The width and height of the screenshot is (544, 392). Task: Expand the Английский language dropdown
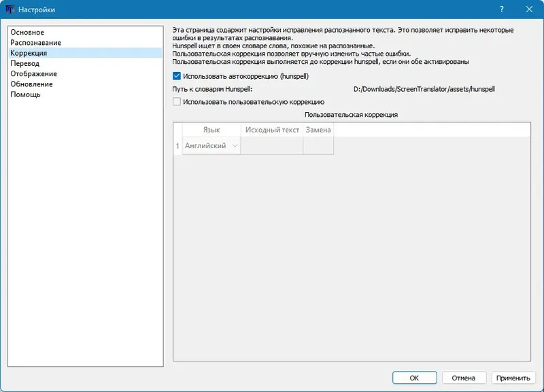click(x=211, y=145)
